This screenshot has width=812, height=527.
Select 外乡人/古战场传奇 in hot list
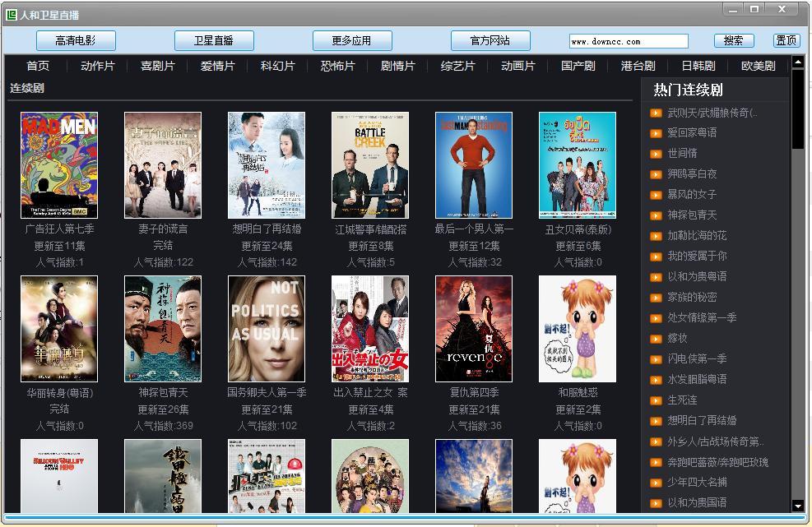(x=716, y=441)
